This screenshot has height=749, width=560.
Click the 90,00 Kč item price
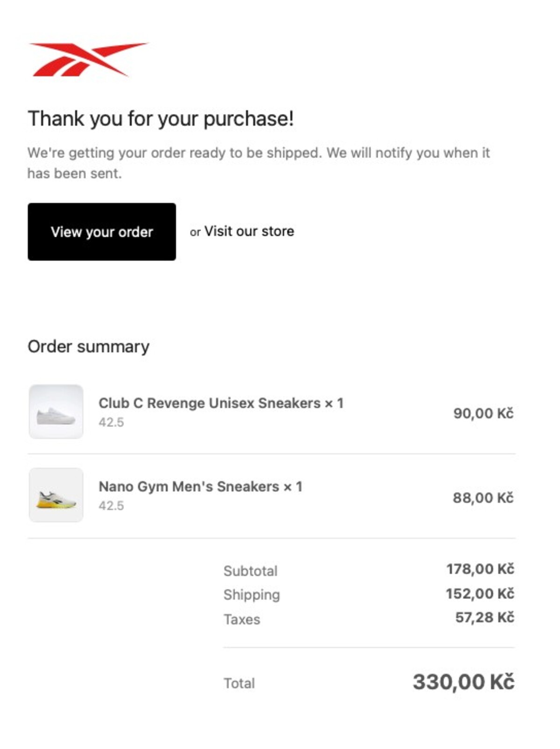click(483, 413)
